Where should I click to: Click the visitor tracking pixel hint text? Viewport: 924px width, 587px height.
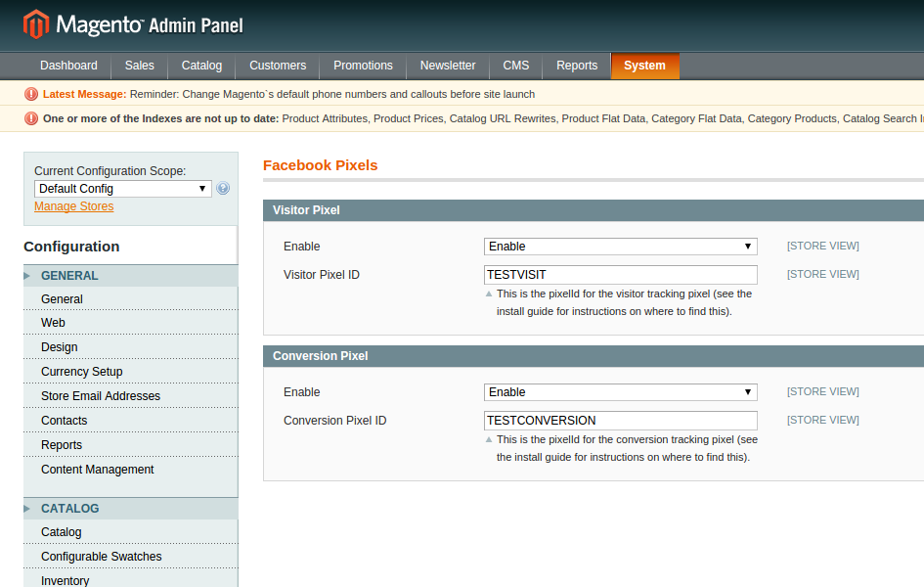[624, 302]
